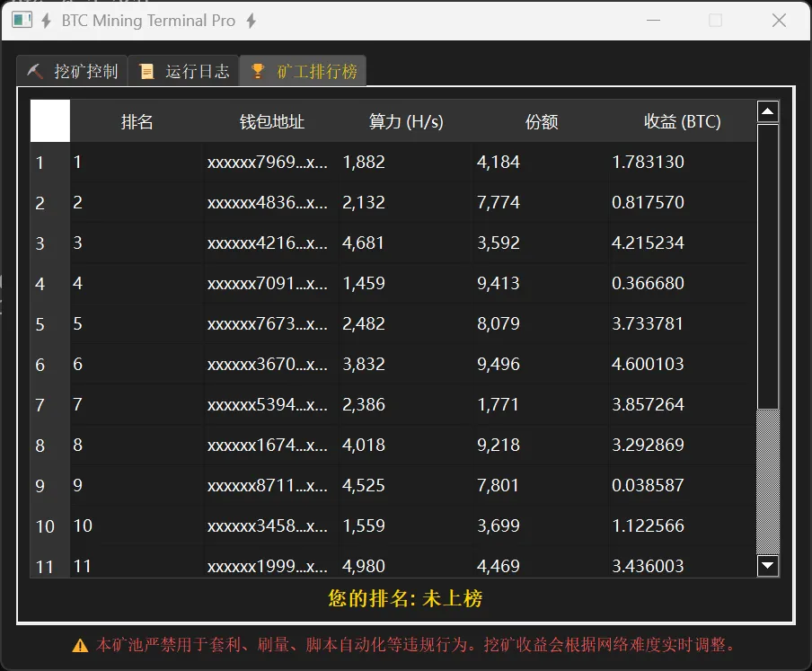Click the 份额 column header
This screenshot has height=671, width=812.
click(x=541, y=120)
